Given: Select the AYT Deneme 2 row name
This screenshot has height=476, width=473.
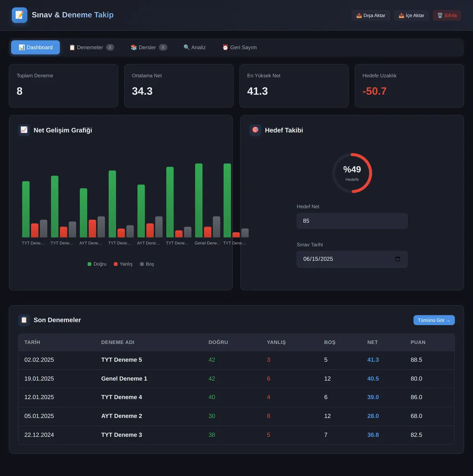Looking at the screenshot, I should point(122,416).
